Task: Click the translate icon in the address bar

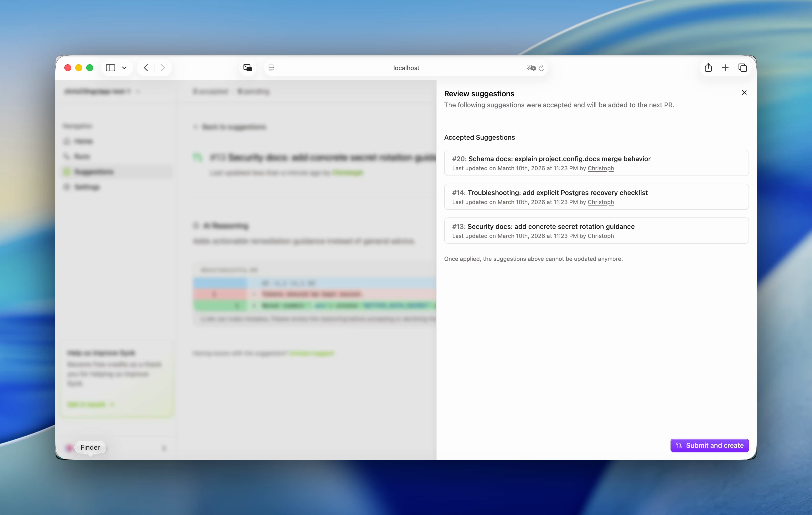Action: [x=531, y=67]
